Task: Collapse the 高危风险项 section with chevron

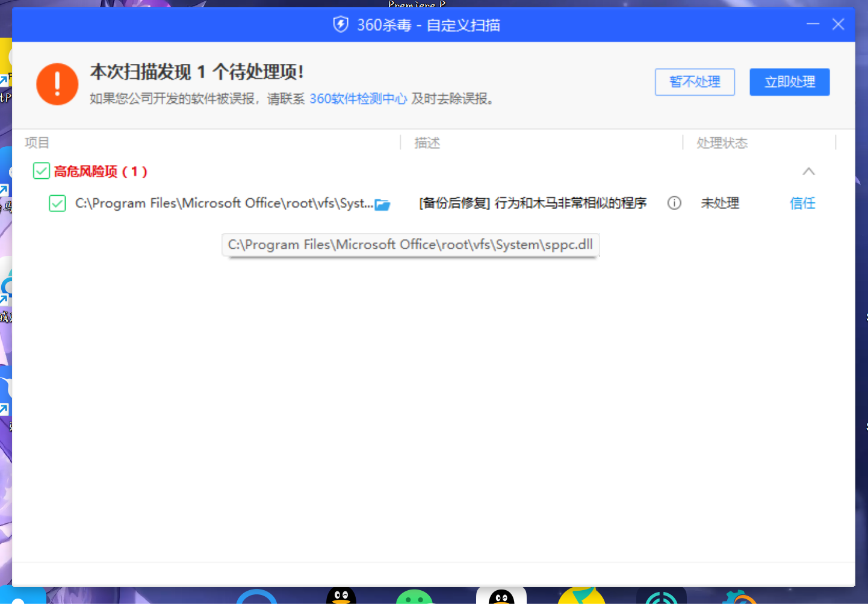Action: pyautogui.click(x=808, y=172)
